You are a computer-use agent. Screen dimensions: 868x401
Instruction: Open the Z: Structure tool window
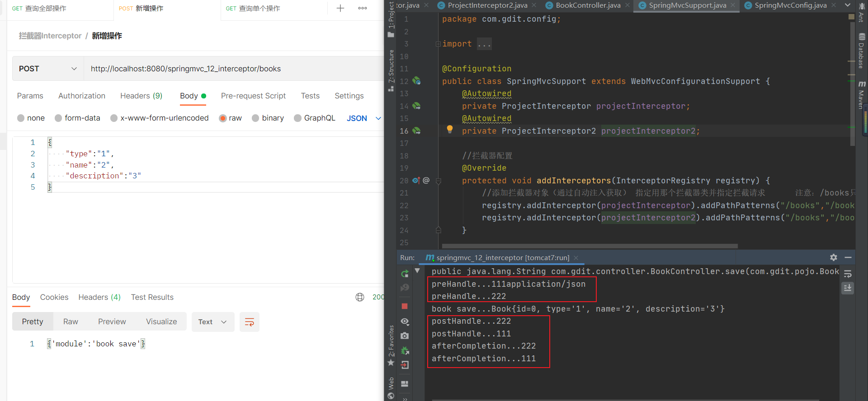pyautogui.click(x=391, y=70)
